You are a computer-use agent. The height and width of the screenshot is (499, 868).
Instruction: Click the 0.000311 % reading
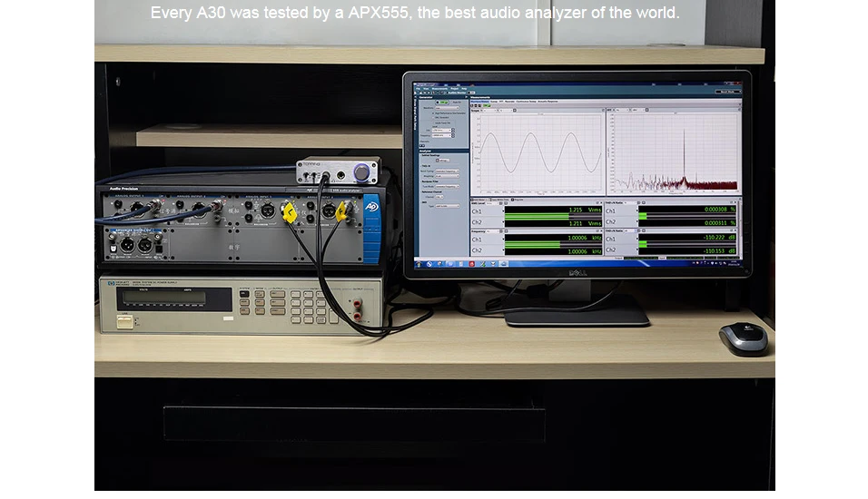pyautogui.click(x=720, y=223)
